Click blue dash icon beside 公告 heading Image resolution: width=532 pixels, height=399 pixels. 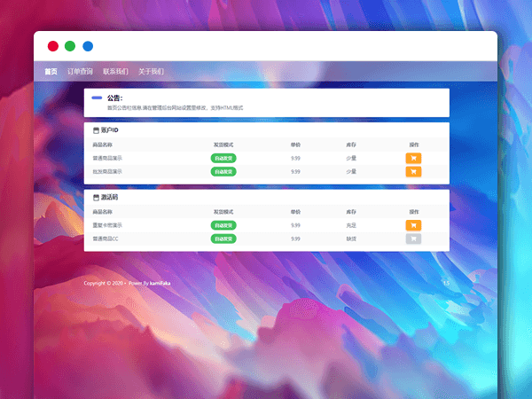[97, 98]
